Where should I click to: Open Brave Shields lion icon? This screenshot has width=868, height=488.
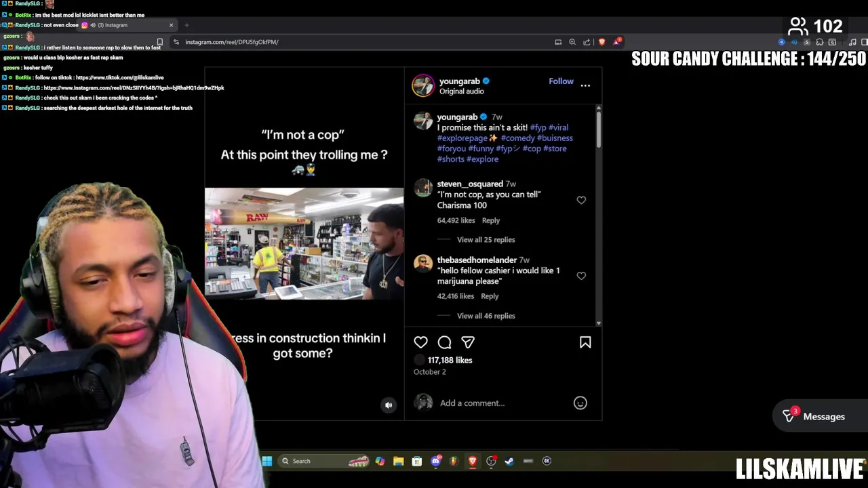[601, 42]
